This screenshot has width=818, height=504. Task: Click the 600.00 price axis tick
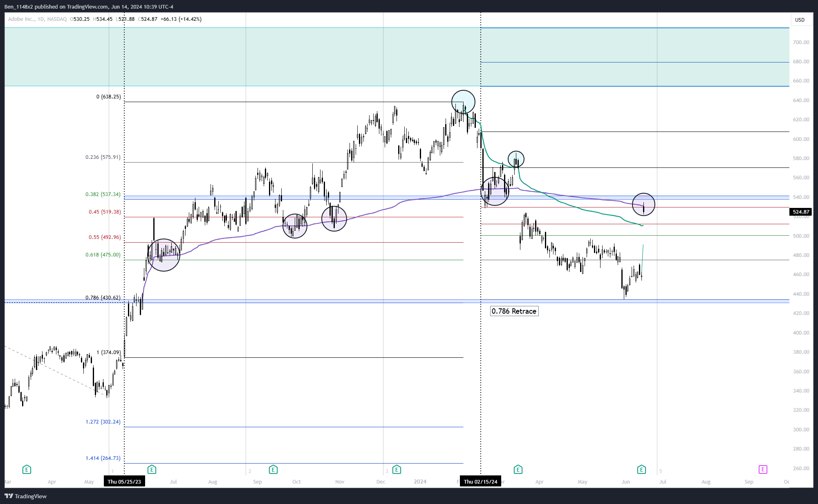tap(801, 139)
